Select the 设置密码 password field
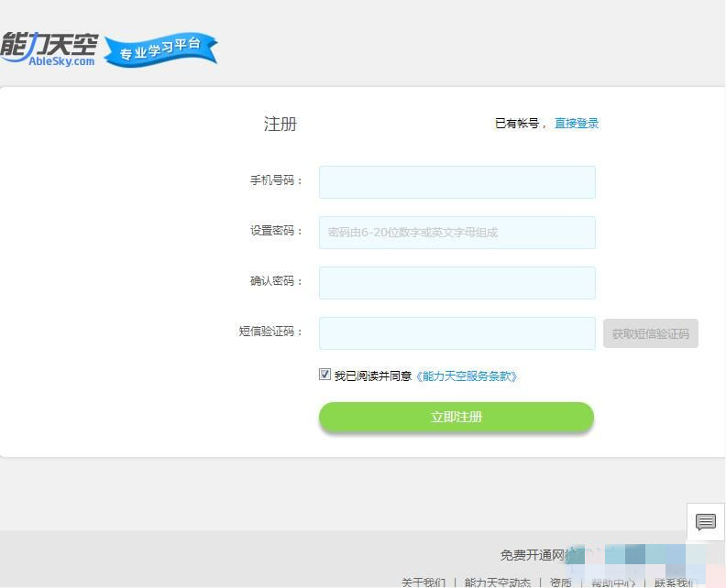The height and width of the screenshot is (588, 726). click(457, 233)
